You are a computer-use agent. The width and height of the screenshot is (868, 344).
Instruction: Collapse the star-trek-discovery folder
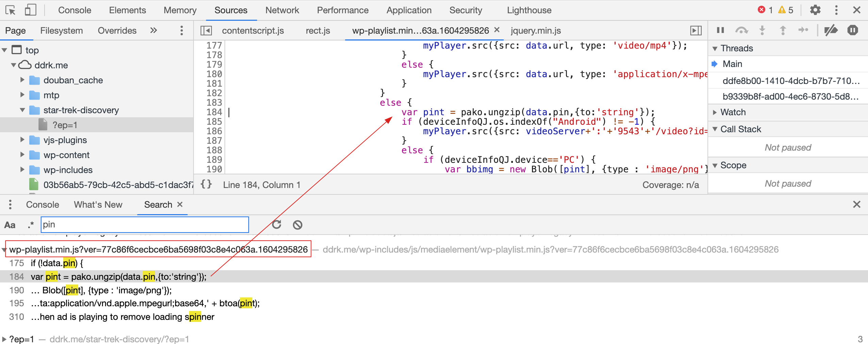(22, 110)
